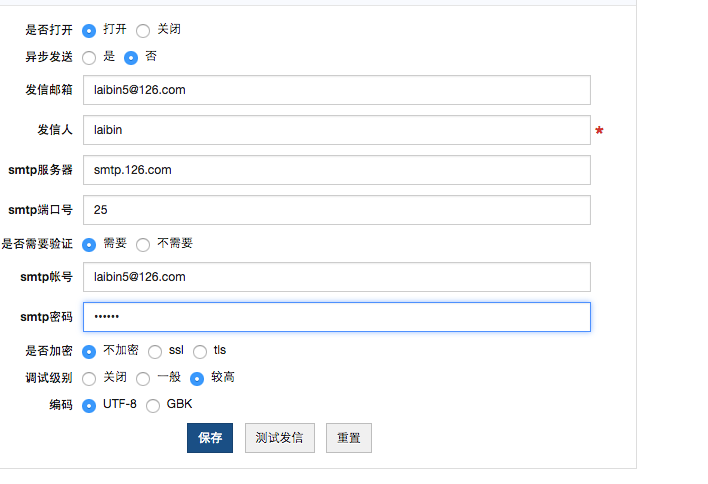
Task: Edit the smtp端口号 field
Action: pyautogui.click(x=336, y=210)
